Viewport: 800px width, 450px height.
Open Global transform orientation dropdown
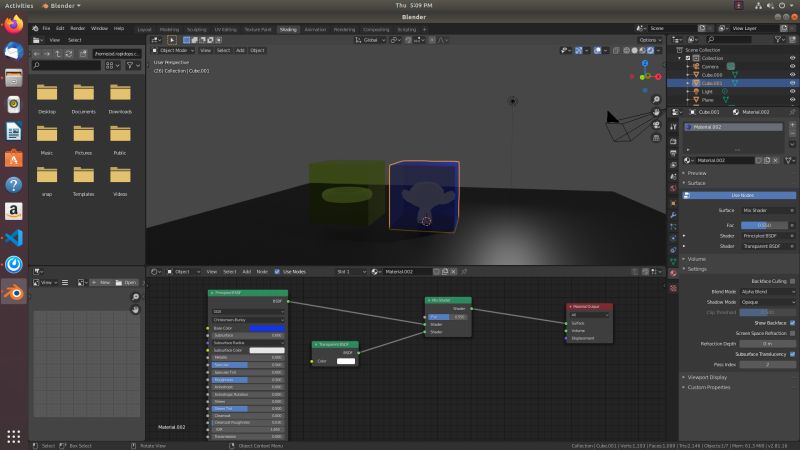(x=370, y=40)
